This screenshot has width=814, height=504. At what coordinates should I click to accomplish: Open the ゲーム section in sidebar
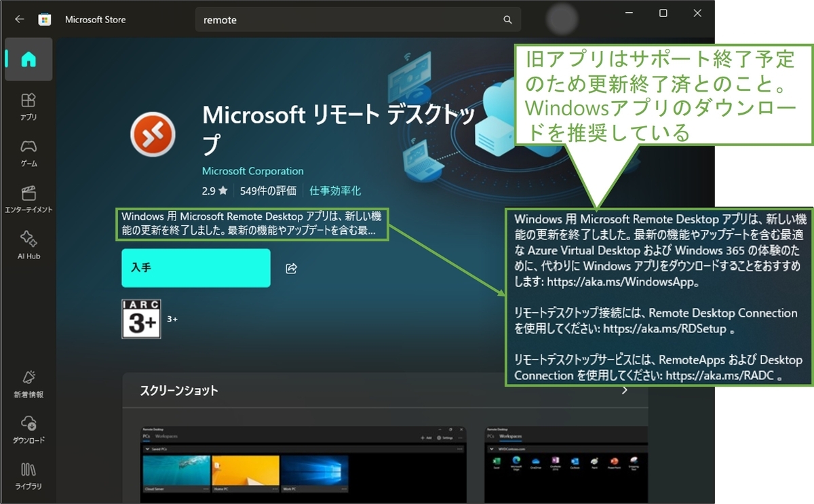point(28,153)
